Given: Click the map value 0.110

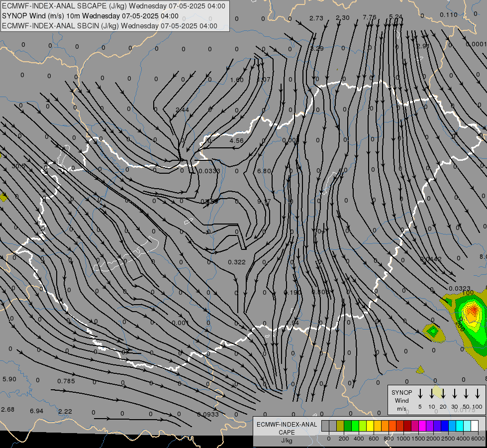Looking at the screenshot, I should [x=449, y=15].
